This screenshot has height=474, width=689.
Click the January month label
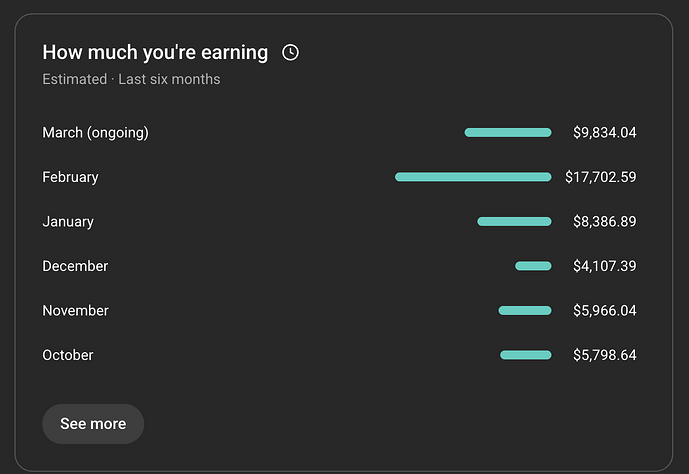[68, 222]
